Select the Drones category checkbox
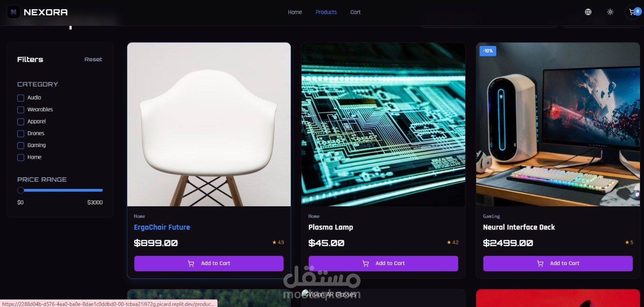 point(21,133)
